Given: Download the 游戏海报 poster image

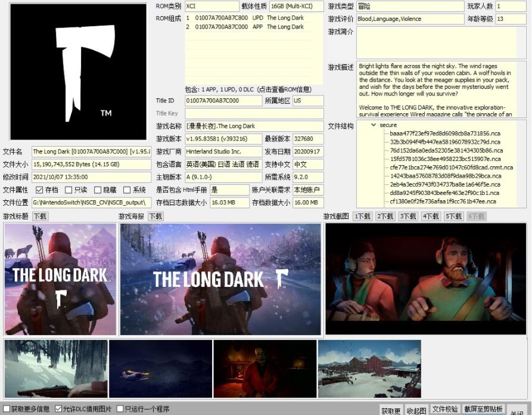Looking at the screenshot, I should (155, 216).
